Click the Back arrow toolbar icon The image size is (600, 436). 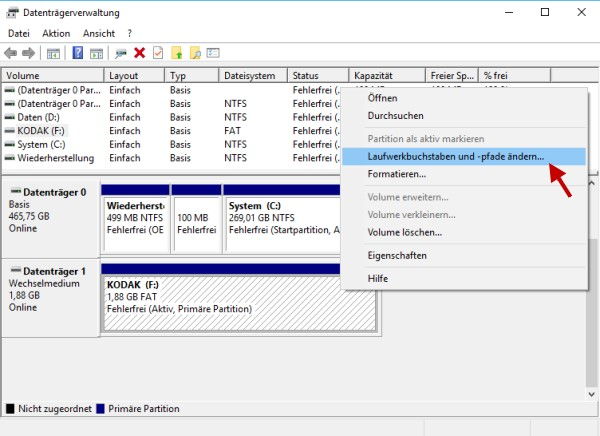point(11,53)
